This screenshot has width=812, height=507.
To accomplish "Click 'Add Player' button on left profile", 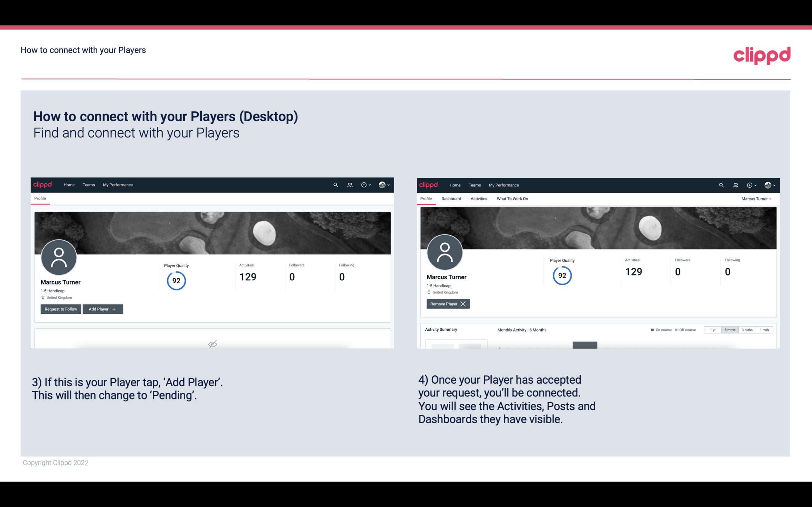I will 102,308.
